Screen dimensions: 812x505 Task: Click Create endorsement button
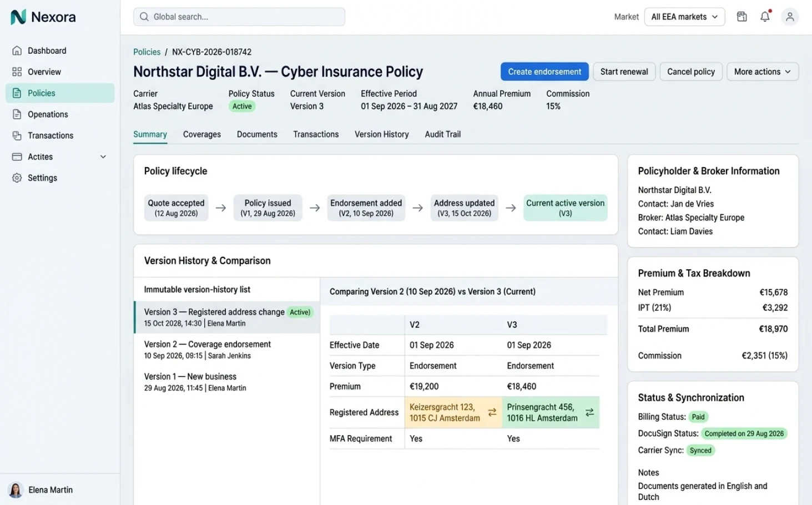pyautogui.click(x=544, y=72)
